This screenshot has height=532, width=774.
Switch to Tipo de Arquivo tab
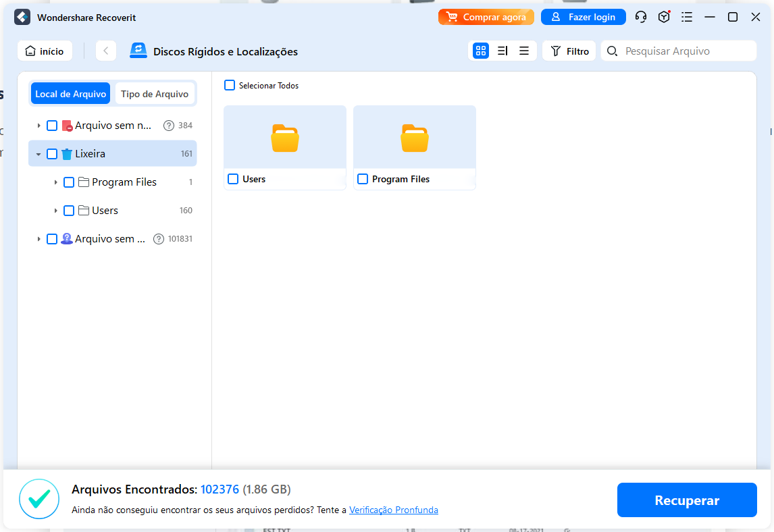155,94
